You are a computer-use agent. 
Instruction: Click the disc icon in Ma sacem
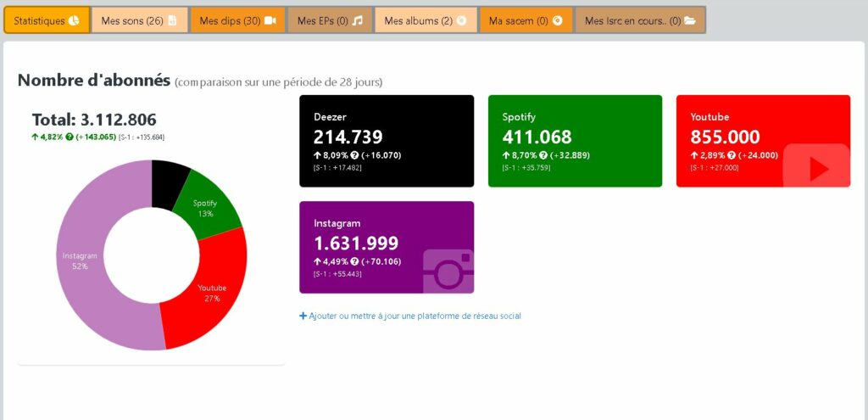pyautogui.click(x=558, y=20)
